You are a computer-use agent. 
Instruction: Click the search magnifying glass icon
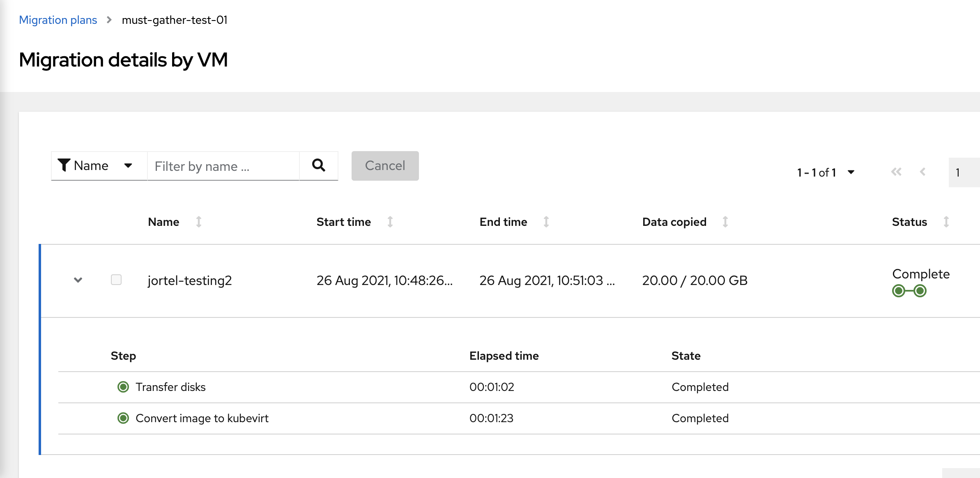pos(319,165)
